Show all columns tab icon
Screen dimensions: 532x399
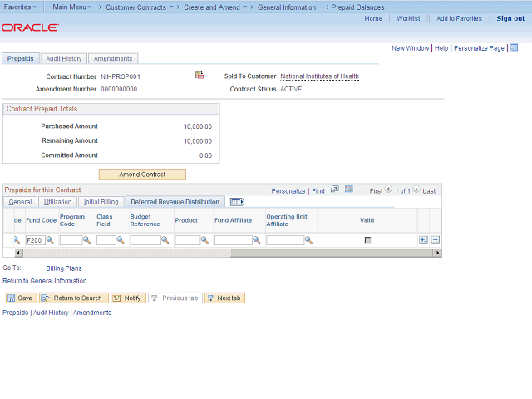[x=237, y=202]
